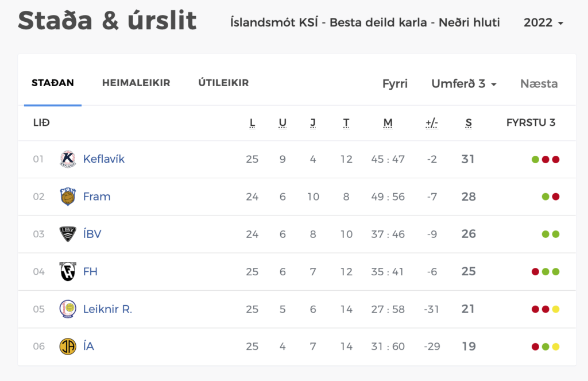
Task: Select the Staðan tab
Action: click(53, 83)
